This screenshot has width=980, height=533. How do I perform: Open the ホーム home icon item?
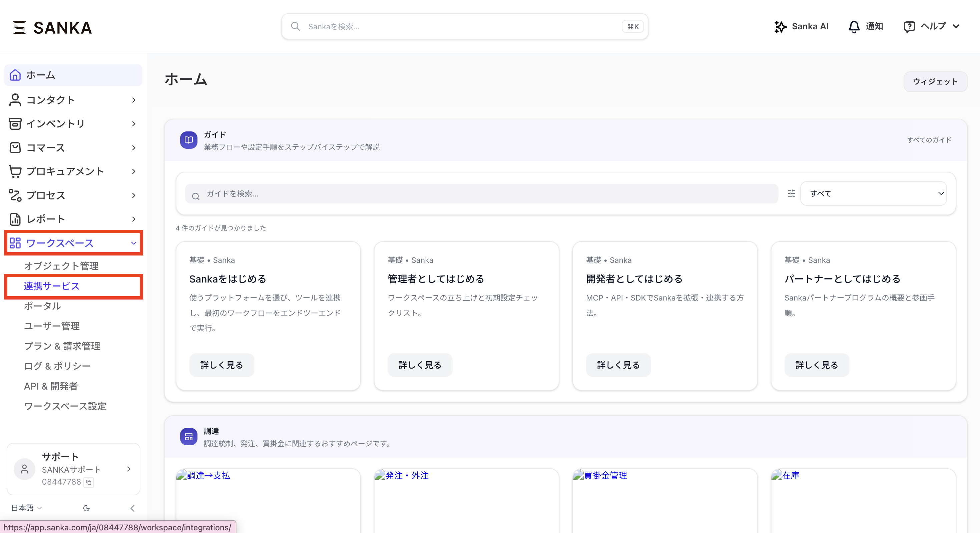point(15,75)
